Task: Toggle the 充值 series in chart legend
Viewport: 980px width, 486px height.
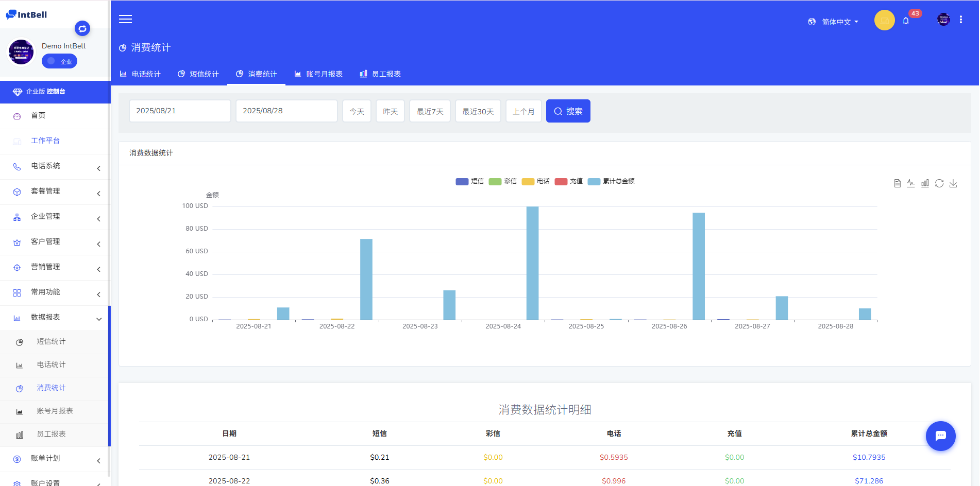Action: [x=569, y=181]
